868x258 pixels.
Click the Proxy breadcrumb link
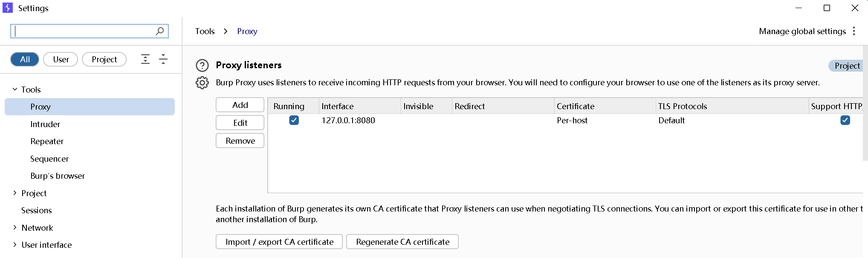[247, 31]
